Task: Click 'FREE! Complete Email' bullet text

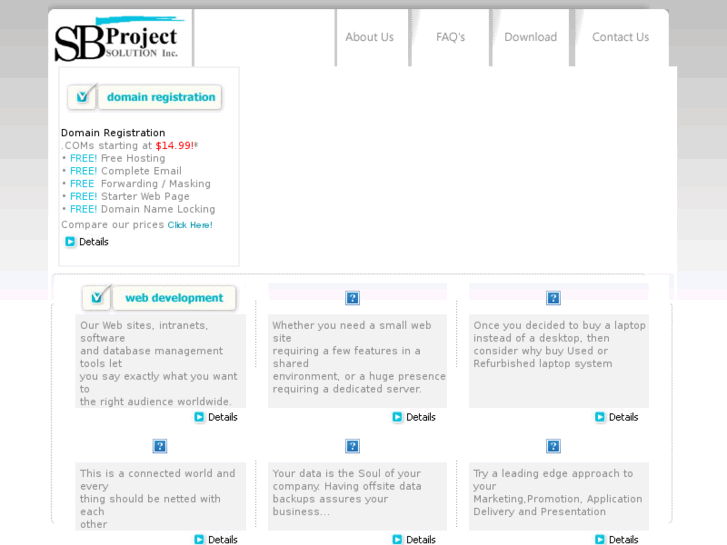Action: pos(126,171)
